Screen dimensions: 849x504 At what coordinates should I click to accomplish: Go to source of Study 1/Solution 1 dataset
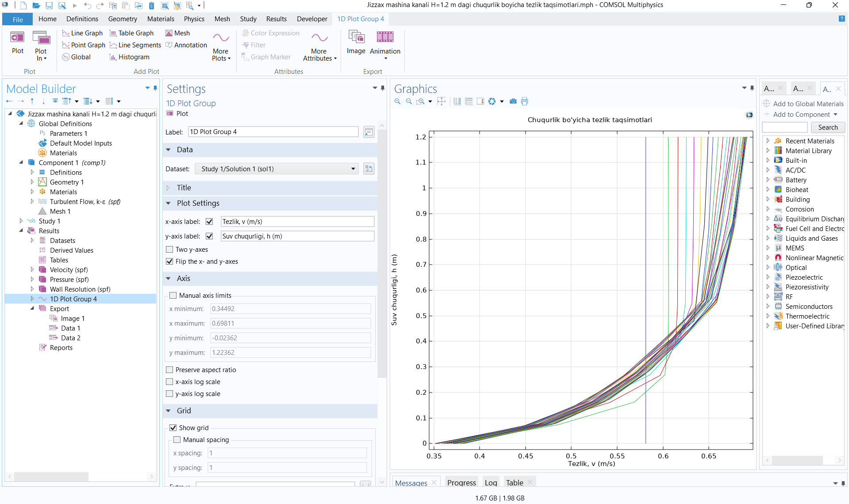coord(369,169)
